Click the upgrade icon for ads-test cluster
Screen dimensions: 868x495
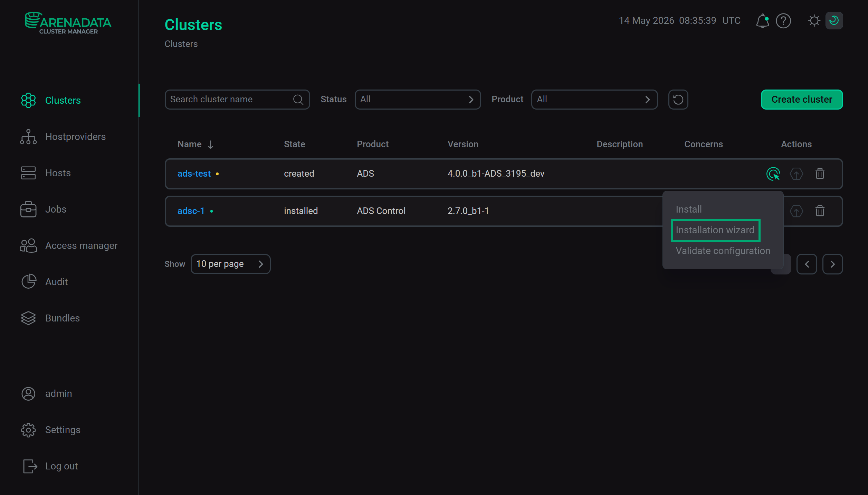[797, 174]
